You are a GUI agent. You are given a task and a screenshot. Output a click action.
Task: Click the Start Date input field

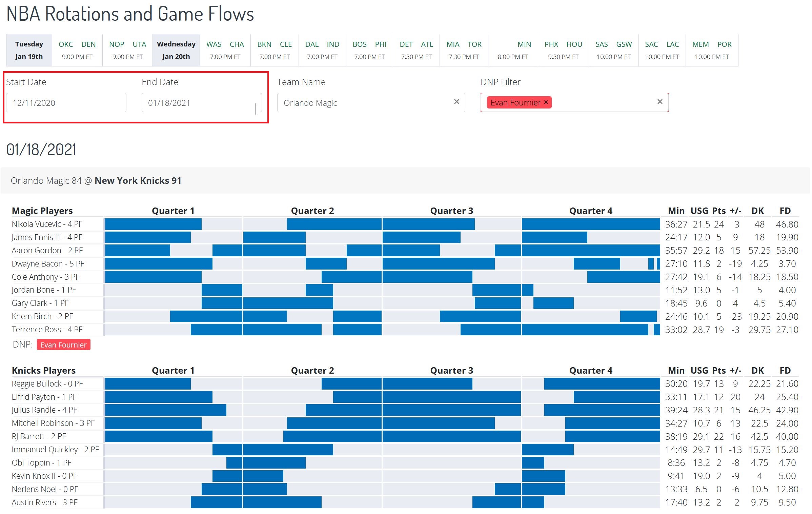click(66, 102)
